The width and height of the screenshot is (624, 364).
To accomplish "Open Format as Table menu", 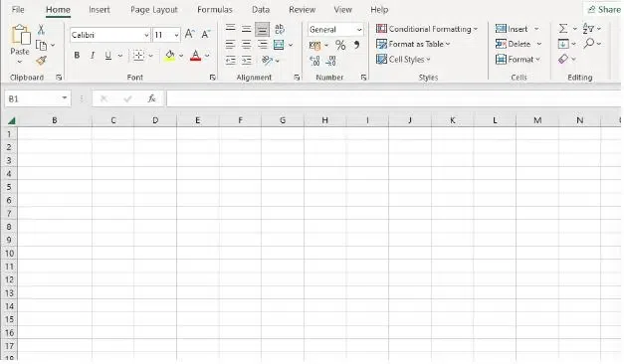I will click(413, 44).
